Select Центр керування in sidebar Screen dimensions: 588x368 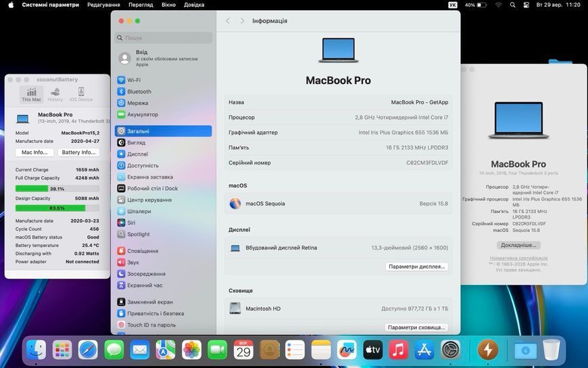pyautogui.click(x=163, y=200)
